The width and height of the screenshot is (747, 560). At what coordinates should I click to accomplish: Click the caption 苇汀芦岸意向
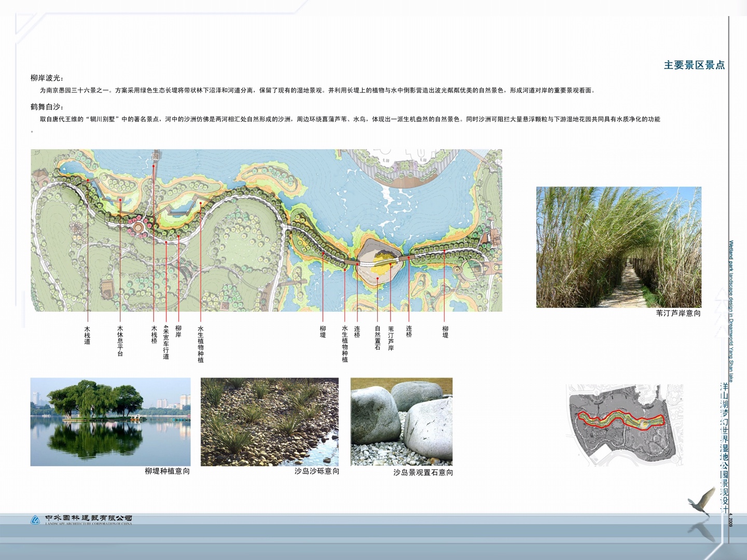coord(678,313)
